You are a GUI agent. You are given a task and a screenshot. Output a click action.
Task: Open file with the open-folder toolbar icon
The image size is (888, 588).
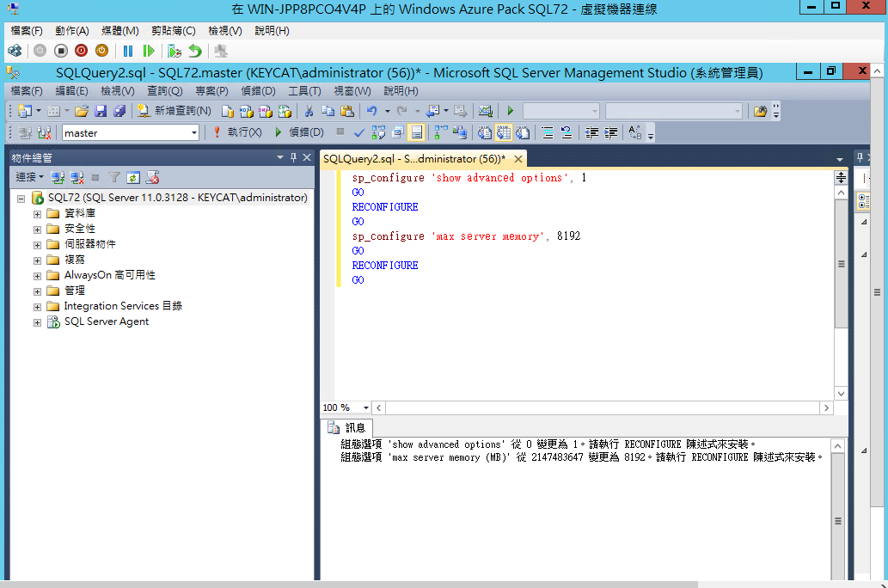[82, 111]
